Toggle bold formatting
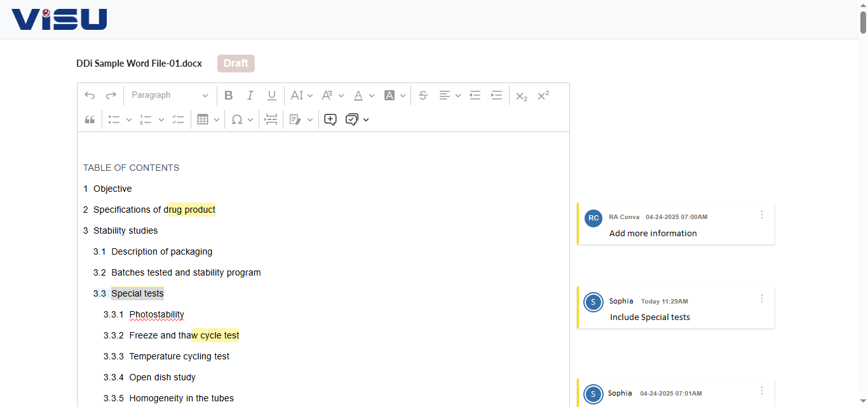Image resolution: width=868 pixels, height=407 pixels. click(x=229, y=95)
